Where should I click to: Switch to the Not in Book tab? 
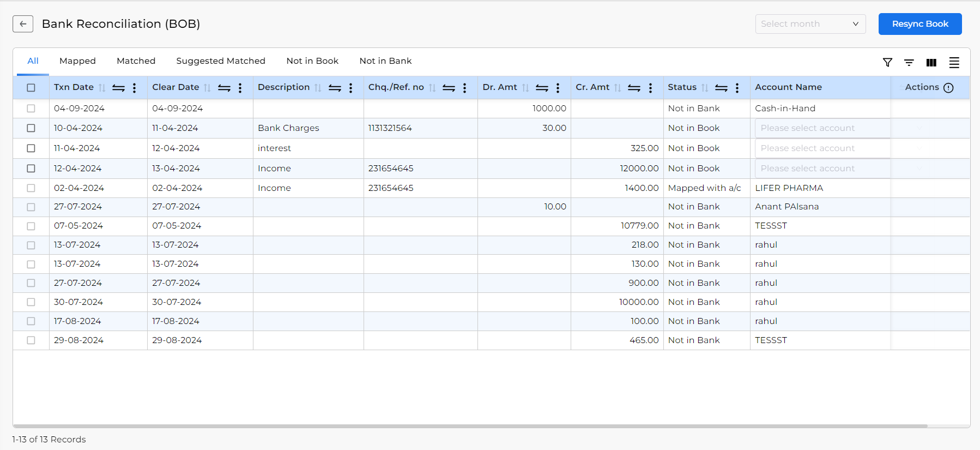pos(312,61)
